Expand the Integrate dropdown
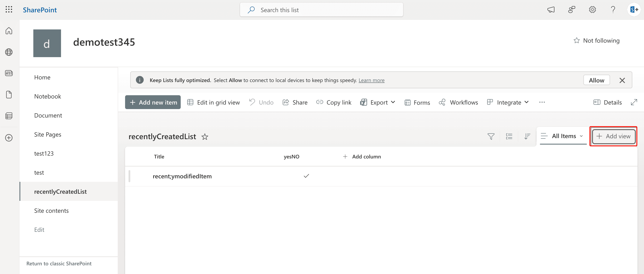The image size is (644, 274). coord(508,102)
